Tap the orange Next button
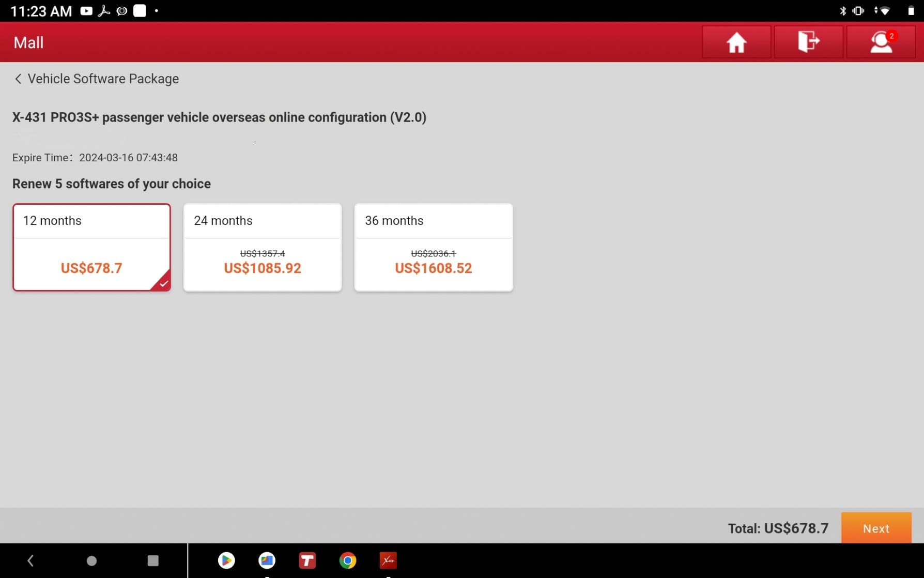This screenshot has height=578, width=924. (x=876, y=528)
